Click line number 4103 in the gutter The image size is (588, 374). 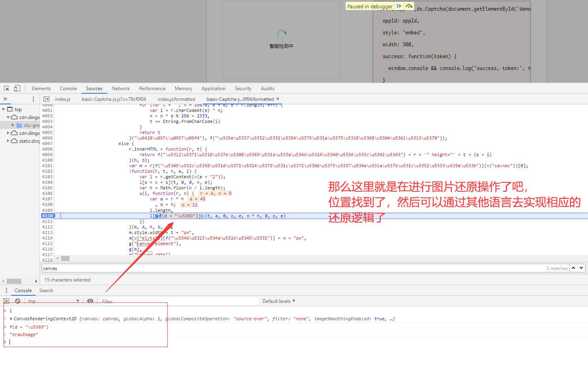click(47, 177)
